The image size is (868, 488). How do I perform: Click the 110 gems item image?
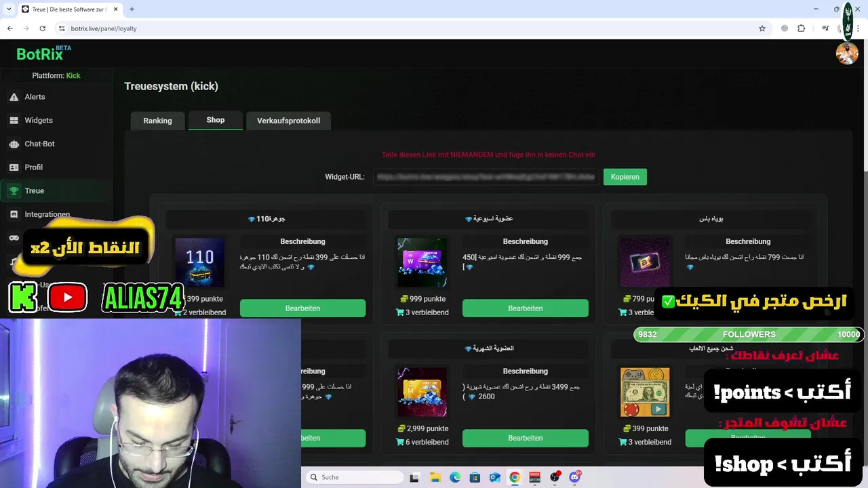(200, 263)
